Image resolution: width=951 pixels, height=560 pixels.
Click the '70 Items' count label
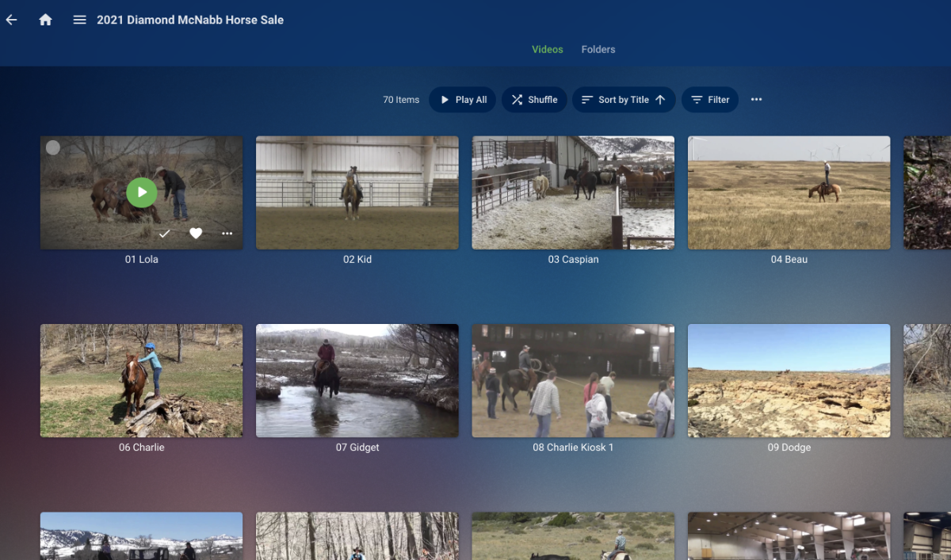point(401,100)
